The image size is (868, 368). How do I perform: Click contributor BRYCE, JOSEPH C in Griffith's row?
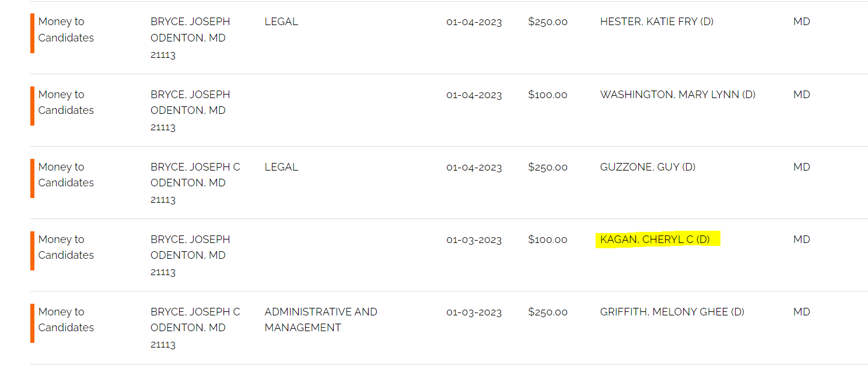[x=195, y=312]
